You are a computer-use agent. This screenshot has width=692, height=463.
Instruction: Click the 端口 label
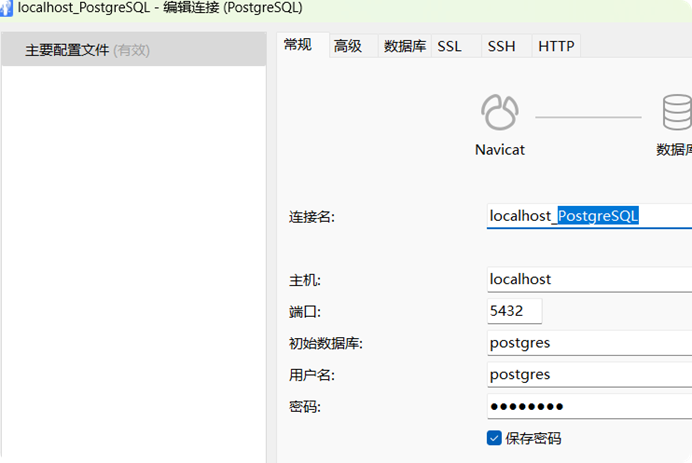point(305,312)
